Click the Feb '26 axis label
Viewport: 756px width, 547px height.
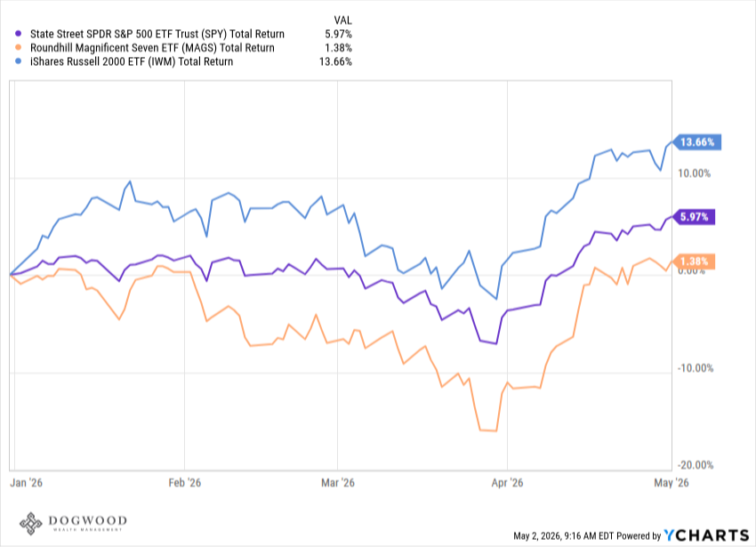click(185, 482)
